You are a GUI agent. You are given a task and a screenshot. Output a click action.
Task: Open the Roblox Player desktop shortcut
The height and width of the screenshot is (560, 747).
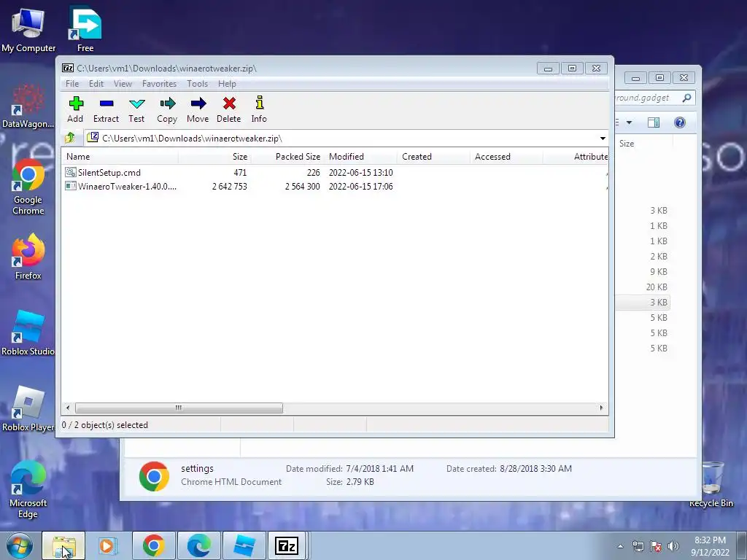tap(28, 408)
